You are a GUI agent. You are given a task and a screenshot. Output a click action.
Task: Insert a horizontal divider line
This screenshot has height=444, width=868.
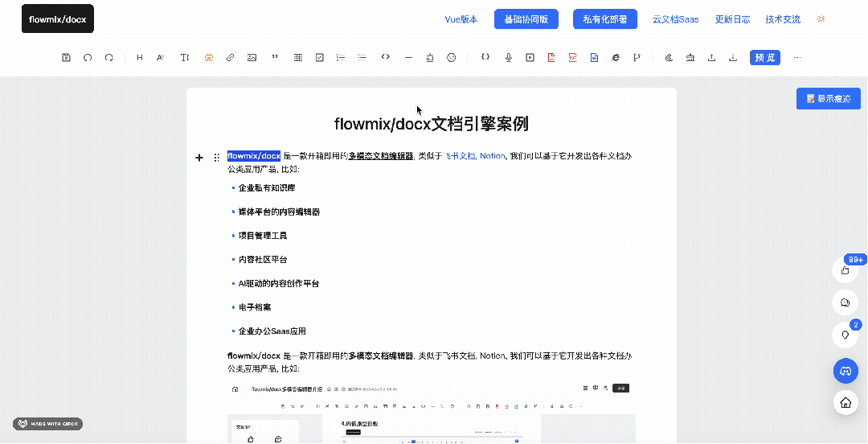click(x=408, y=57)
